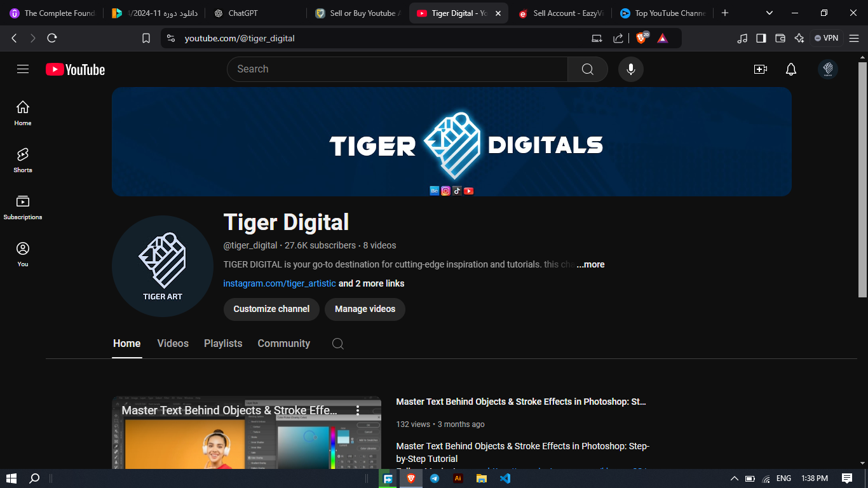Open the Leo AI sparkle icon
The image size is (868, 488).
(x=799, y=38)
